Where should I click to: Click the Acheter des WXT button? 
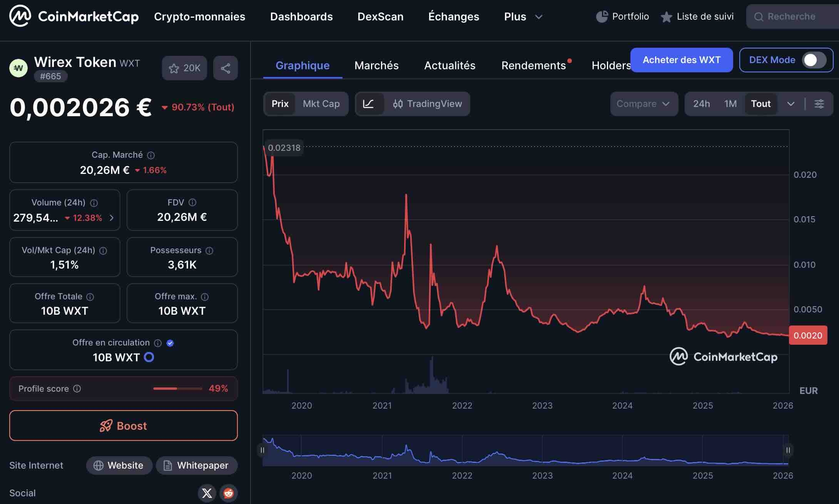pyautogui.click(x=681, y=60)
